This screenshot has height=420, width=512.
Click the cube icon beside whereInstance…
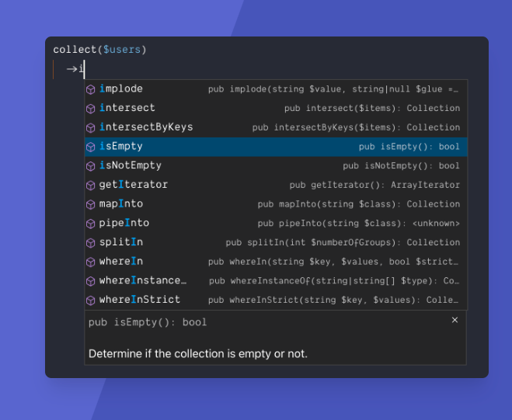(90, 281)
